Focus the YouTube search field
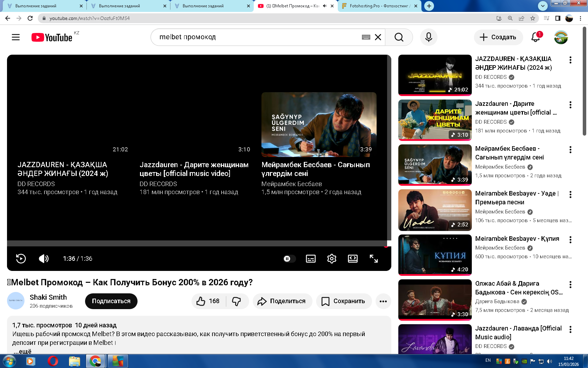 pyautogui.click(x=259, y=37)
